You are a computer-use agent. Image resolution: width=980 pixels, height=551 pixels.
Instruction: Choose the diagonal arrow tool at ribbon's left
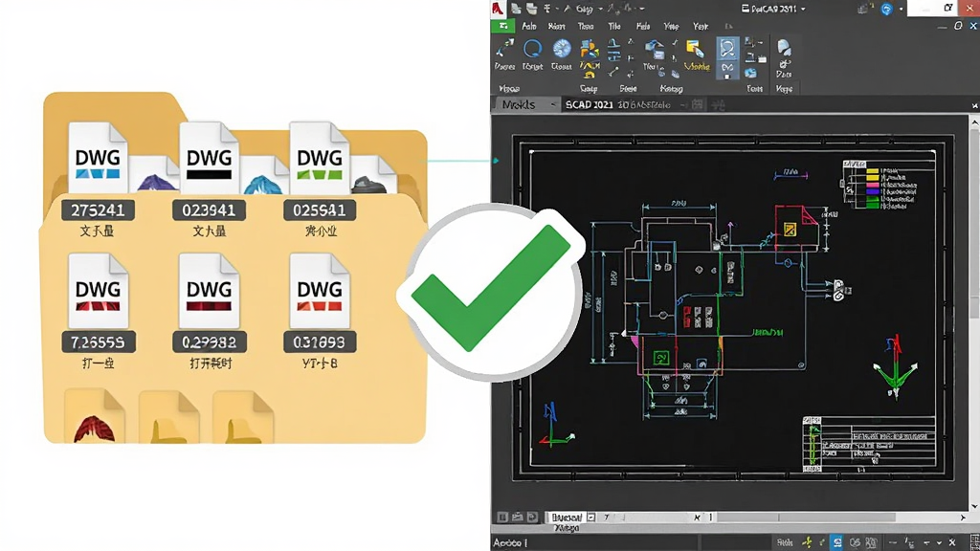point(503,49)
